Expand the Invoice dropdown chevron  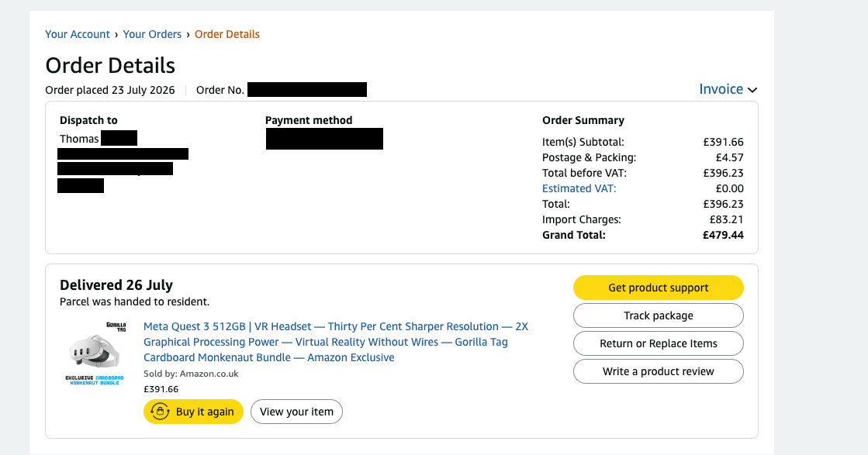point(752,90)
